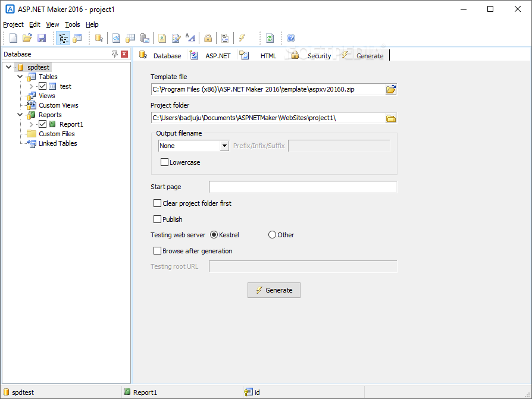This screenshot has height=399, width=532.
Task: Switch to the HTML tab
Action: point(258,55)
